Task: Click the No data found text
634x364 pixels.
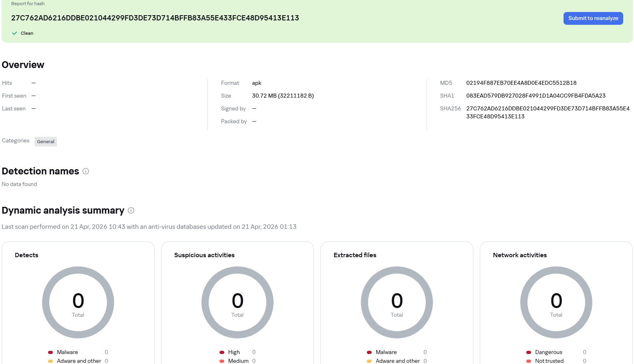Action: [x=19, y=184]
